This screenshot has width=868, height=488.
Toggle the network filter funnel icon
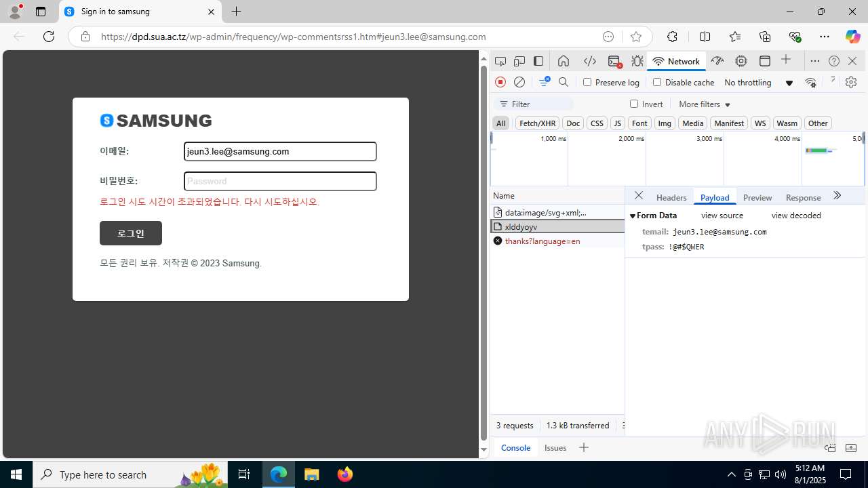(x=544, y=82)
